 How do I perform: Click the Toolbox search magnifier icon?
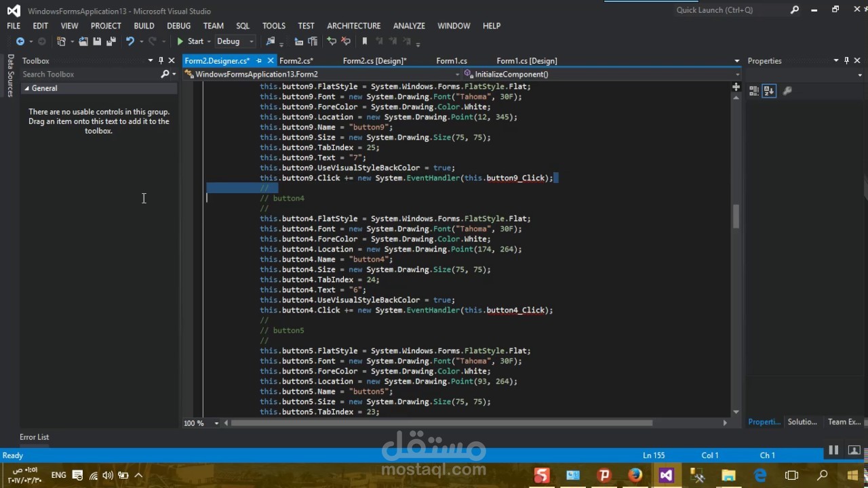165,74
